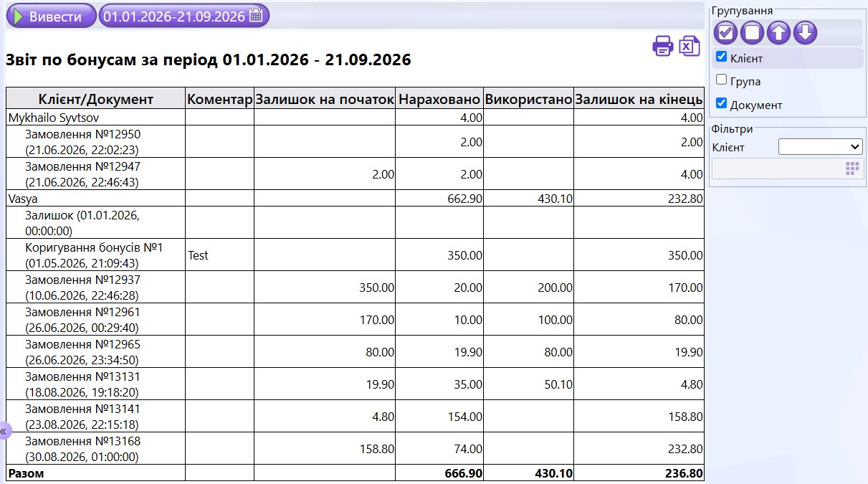The image size is (868, 484).
Task: Open Коригування бонусів №1 document
Action: [x=94, y=255]
